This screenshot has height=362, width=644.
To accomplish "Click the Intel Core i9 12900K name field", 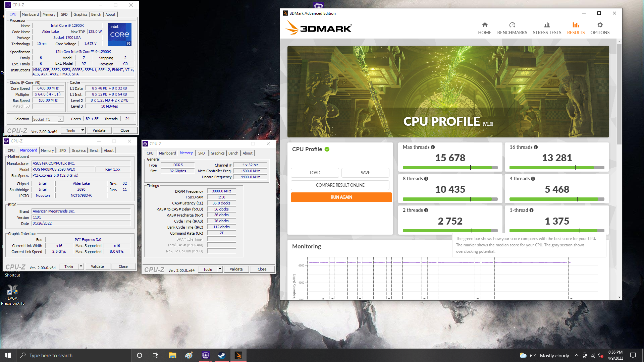I will point(67,25).
